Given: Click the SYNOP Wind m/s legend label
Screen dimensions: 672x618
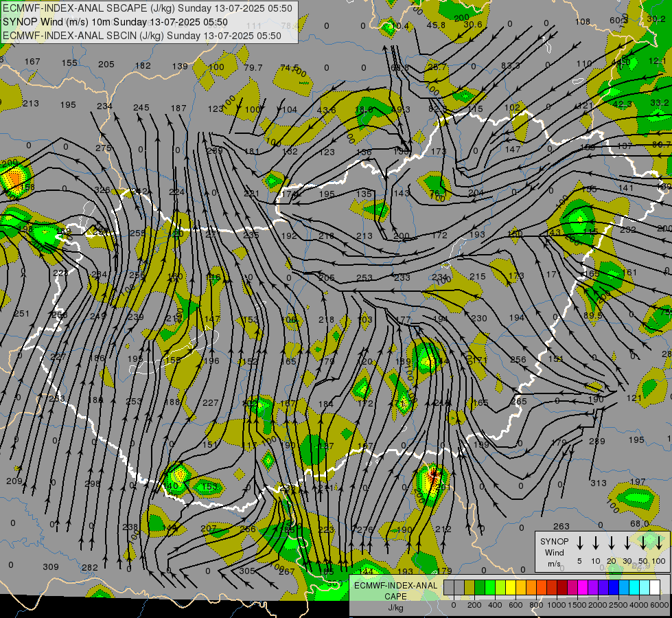Looking at the screenshot, I should [554, 552].
